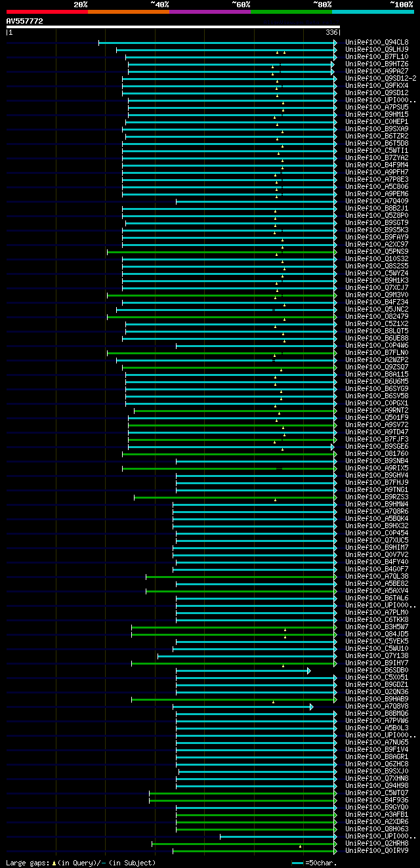Open hit UniRef100_Q94CL8
Viewport: 420px width, 868px height.
pyautogui.click(x=377, y=43)
